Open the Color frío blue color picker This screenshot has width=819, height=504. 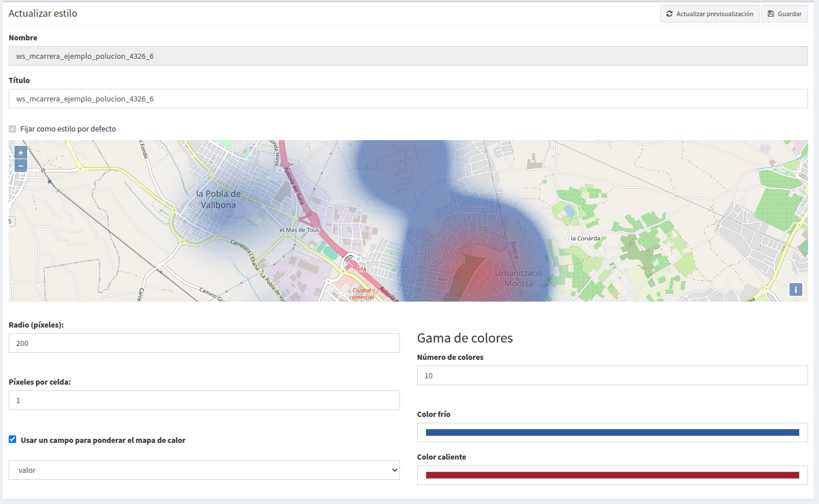point(612,432)
